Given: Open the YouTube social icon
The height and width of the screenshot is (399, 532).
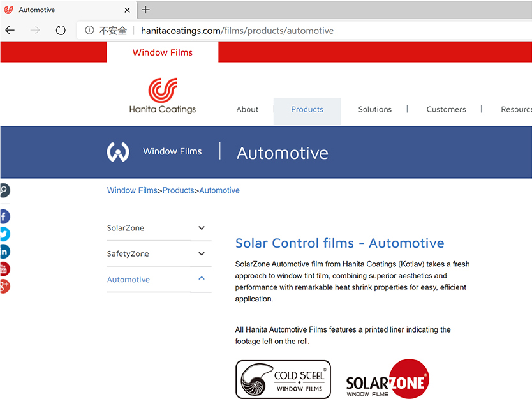Looking at the screenshot, I should (x=4, y=269).
